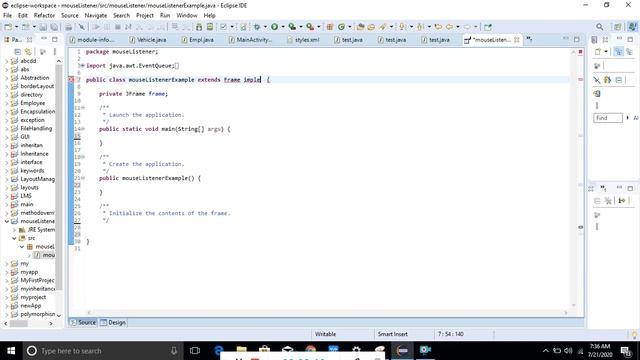
Task: Click the Back navigation arrow icon
Action: pos(449,27)
